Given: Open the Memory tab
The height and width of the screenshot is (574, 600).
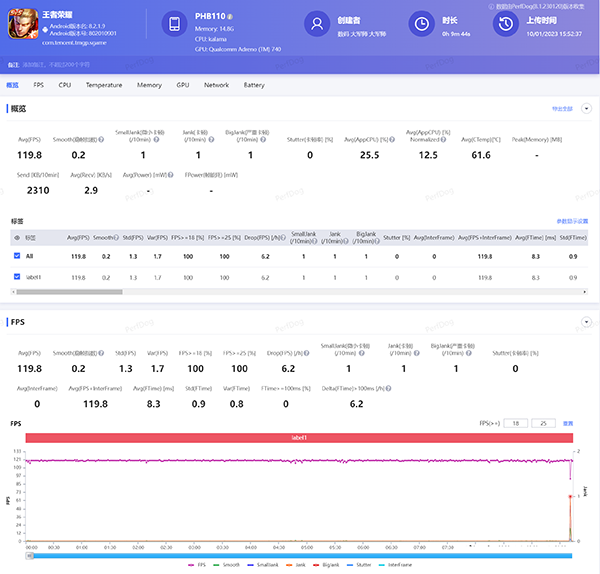Looking at the screenshot, I should [x=149, y=85].
